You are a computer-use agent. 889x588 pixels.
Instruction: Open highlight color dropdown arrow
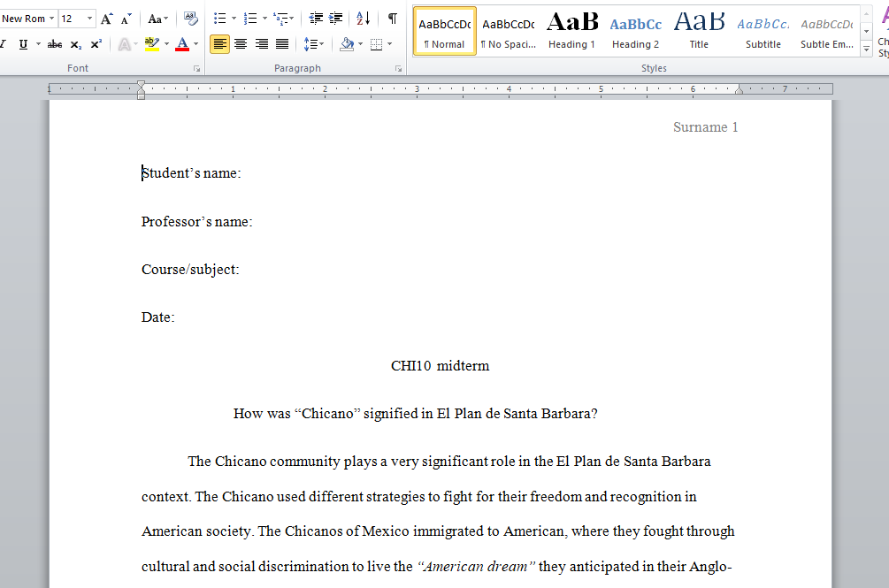pos(166,44)
